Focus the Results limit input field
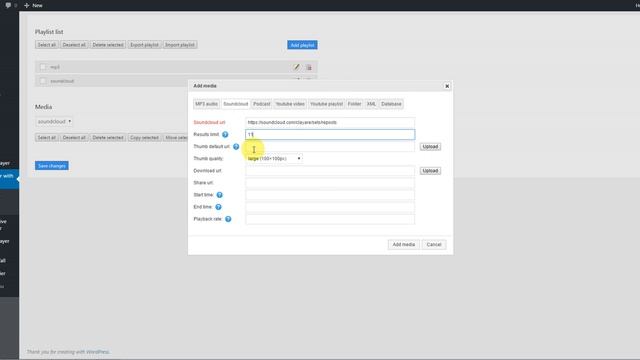The image size is (640, 360). pyautogui.click(x=330, y=134)
